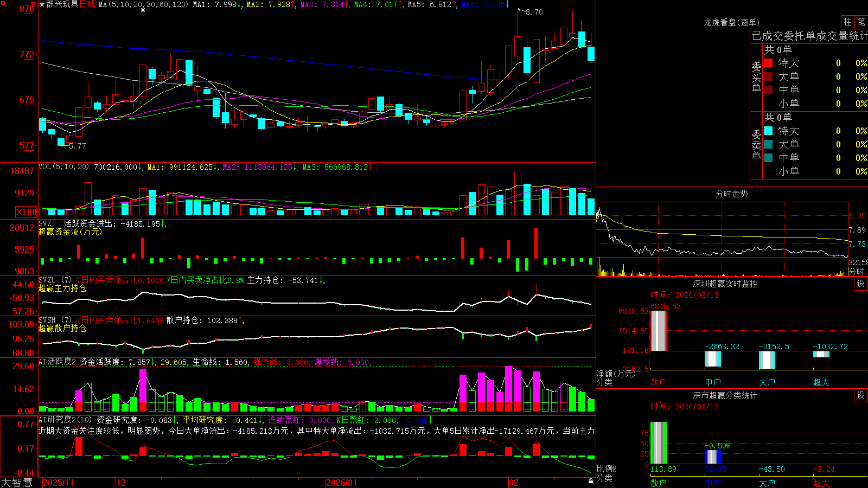
Task: Click the 超大 bar showing -1032.72
Action: coord(821,354)
